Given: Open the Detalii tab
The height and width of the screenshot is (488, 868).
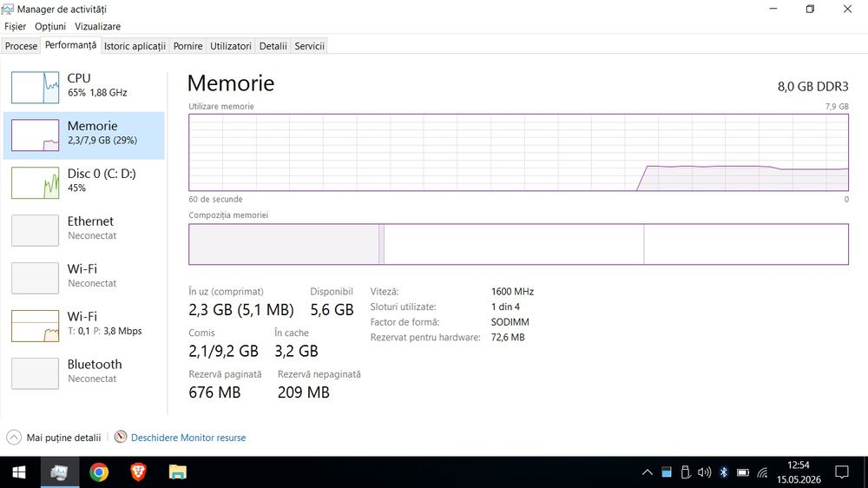Looking at the screenshot, I should click(x=273, y=46).
